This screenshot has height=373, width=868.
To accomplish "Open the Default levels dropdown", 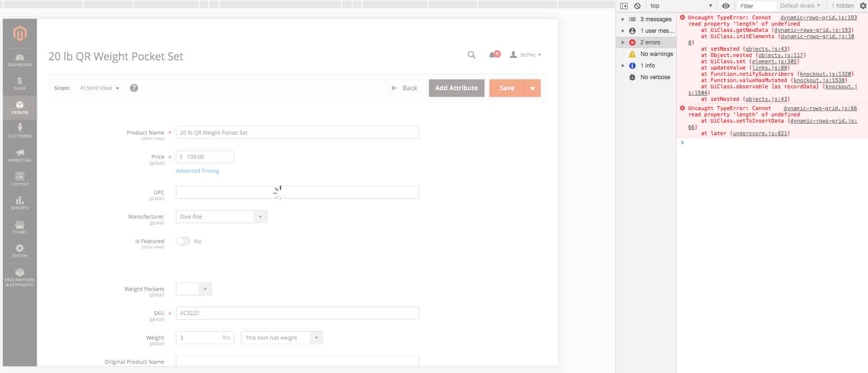I will 800,6.
